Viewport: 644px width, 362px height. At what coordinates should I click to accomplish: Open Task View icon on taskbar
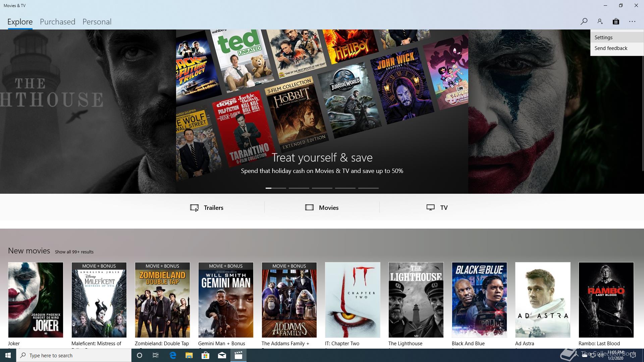[x=156, y=355]
